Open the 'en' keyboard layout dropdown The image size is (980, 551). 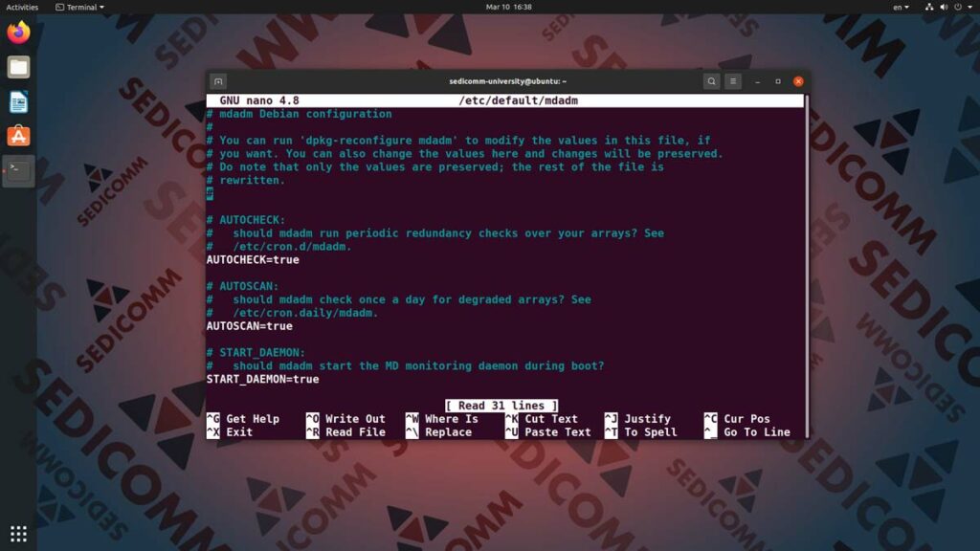tap(901, 7)
